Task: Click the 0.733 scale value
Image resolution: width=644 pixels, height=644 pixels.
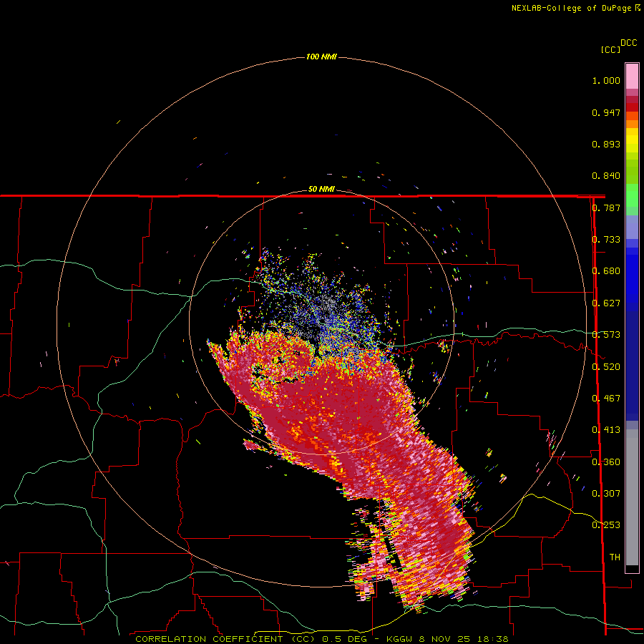Action: coord(606,240)
